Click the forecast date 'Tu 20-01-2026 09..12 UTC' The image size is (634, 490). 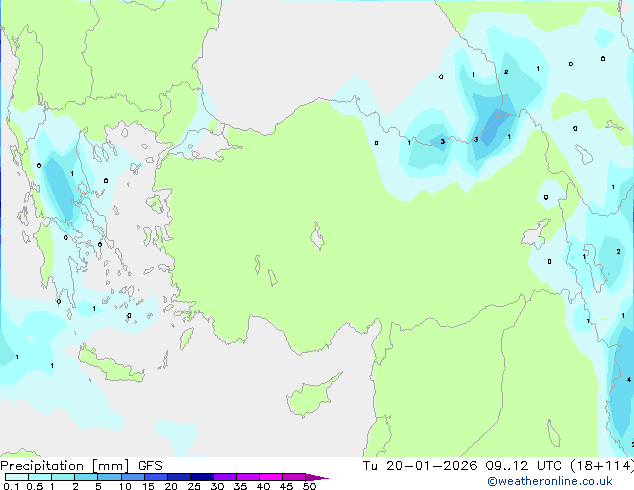click(462, 466)
